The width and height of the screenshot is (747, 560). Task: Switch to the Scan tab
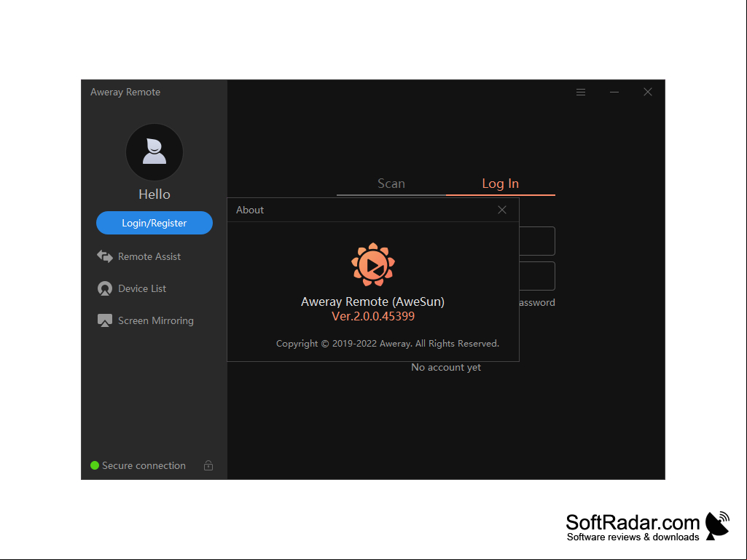pyautogui.click(x=391, y=184)
